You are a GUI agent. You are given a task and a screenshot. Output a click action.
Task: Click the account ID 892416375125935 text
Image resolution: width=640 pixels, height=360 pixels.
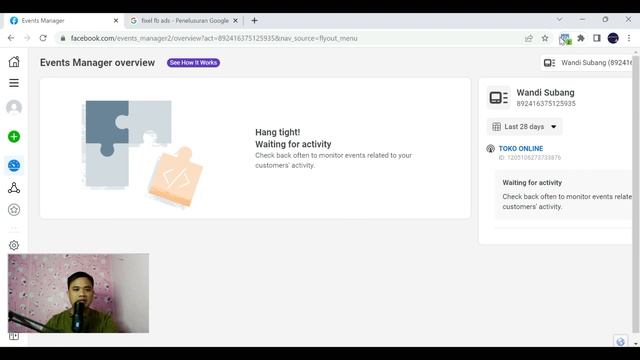(x=546, y=104)
